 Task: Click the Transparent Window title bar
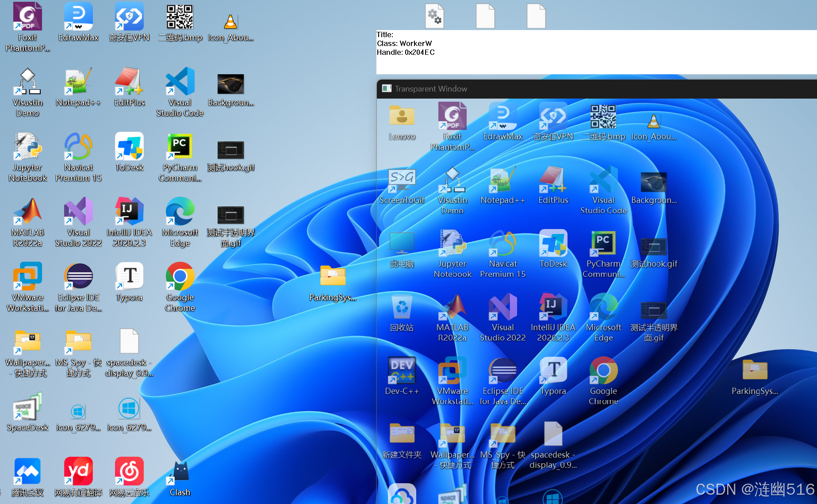click(x=597, y=89)
